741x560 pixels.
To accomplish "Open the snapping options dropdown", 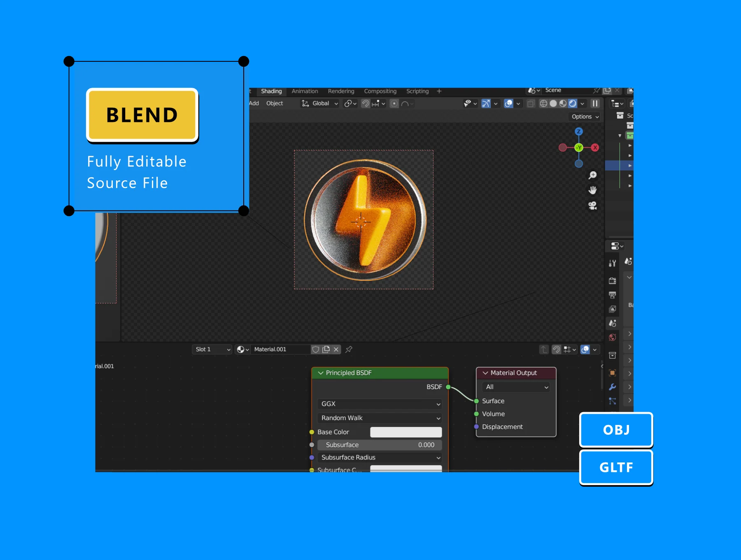I will click(378, 103).
